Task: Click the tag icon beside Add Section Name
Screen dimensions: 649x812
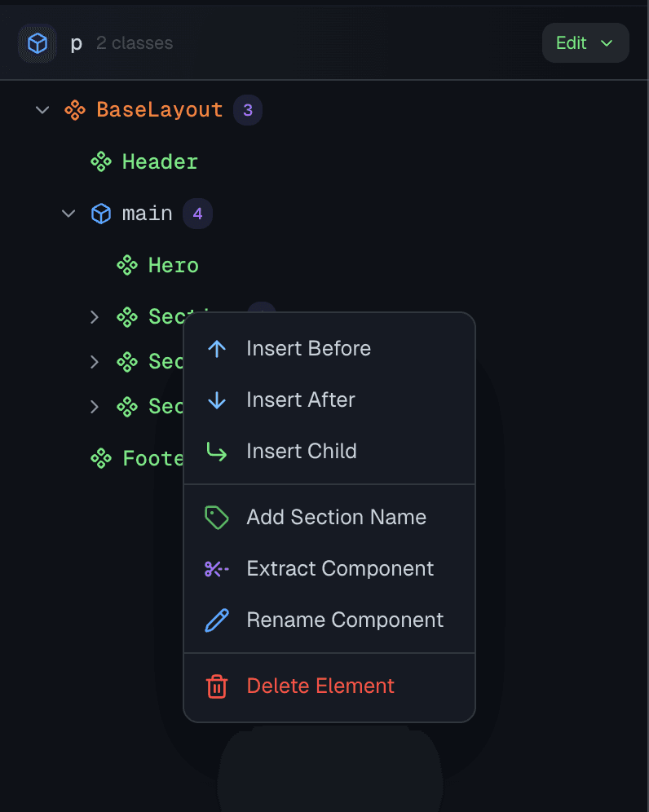Action: coord(216,517)
